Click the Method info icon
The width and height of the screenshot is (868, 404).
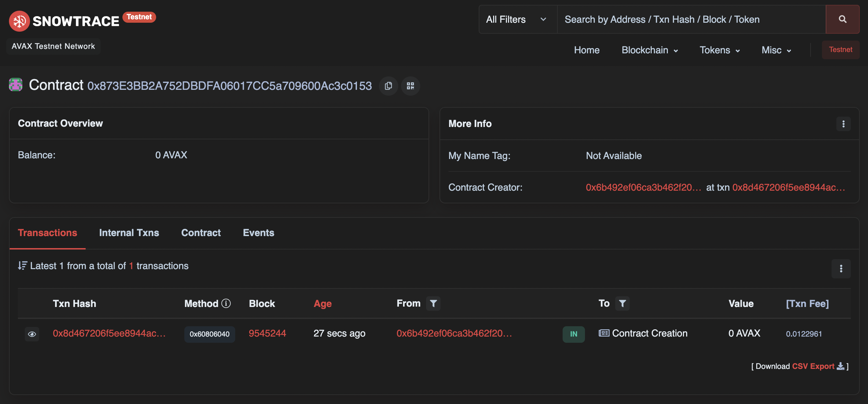pyautogui.click(x=226, y=304)
